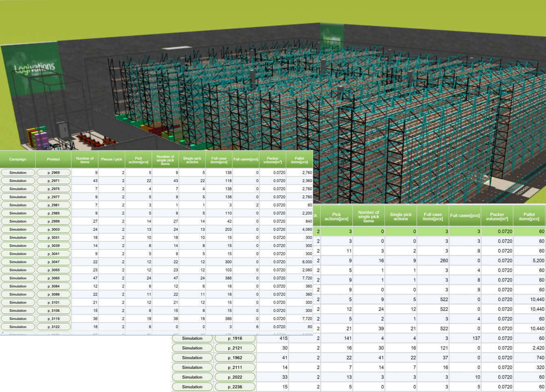Open product p_2985
546x392 pixels.
pyautogui.click(x=53, y=213)
